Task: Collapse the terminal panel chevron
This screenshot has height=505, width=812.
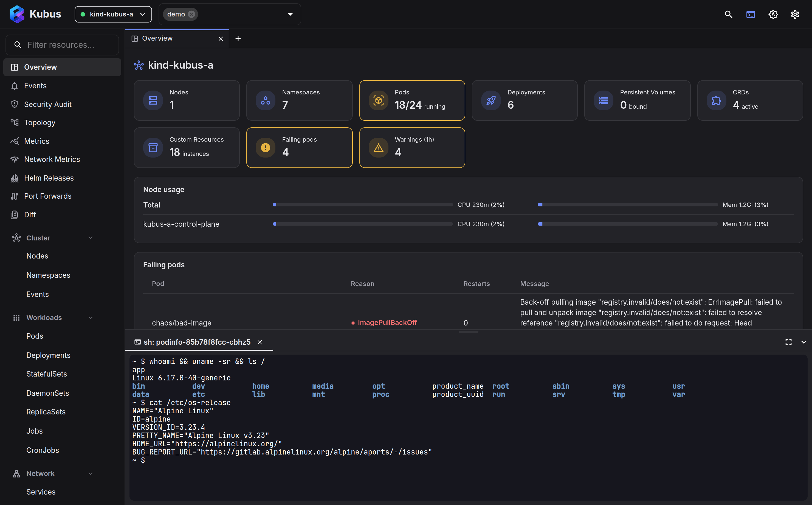Action: click(x=804, y=342)
